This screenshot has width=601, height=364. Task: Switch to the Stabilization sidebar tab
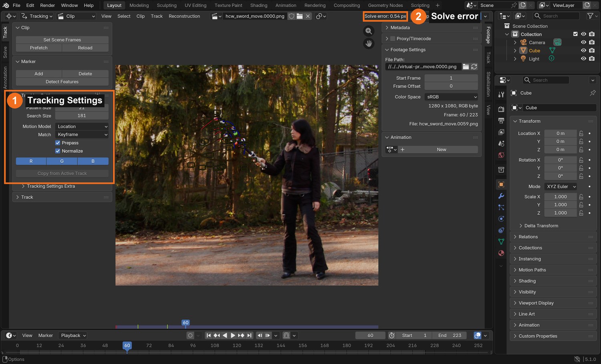488,84
